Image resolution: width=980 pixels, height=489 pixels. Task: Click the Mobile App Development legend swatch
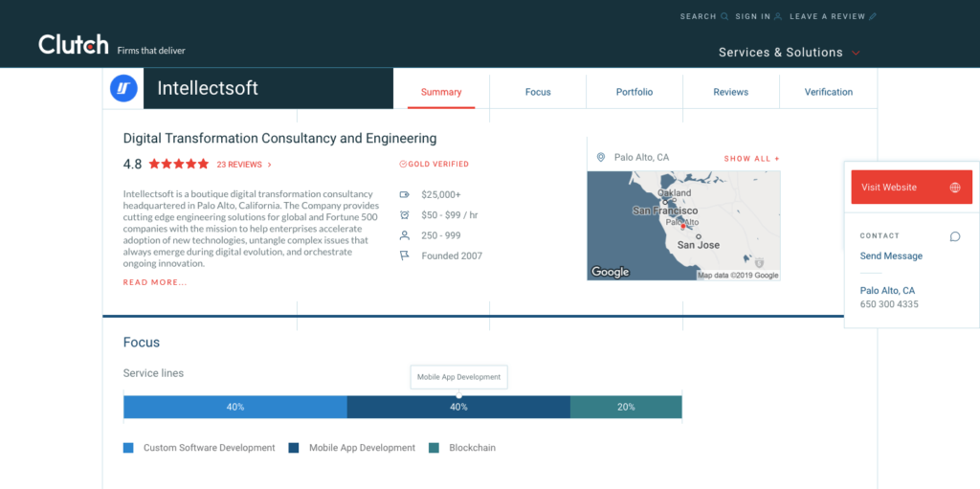[294, 448]
